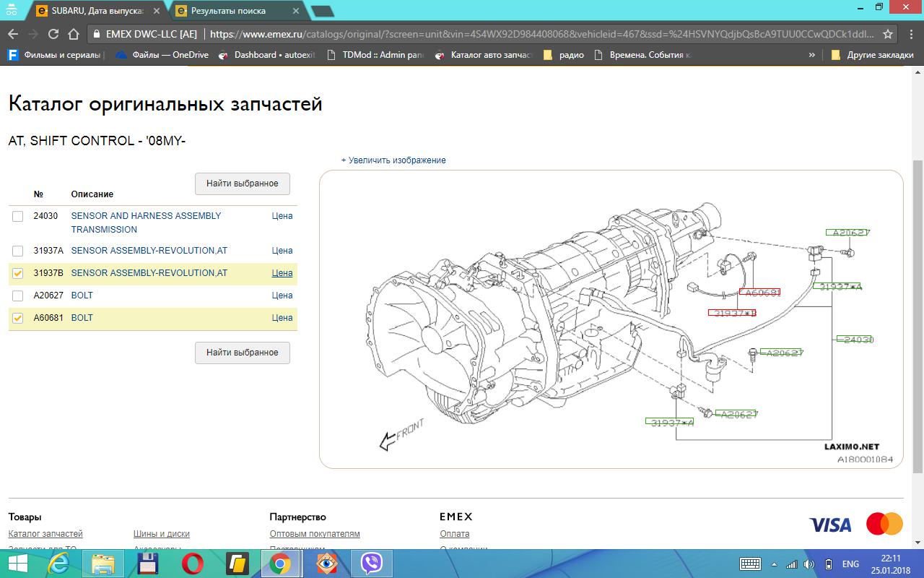Launch Viber from the taskbar
Viewport: 924px width, 578px height.
371,564
